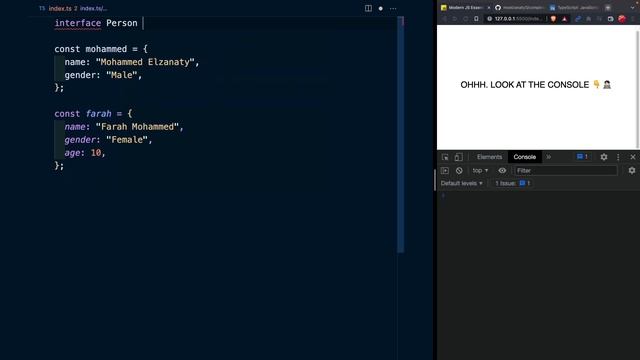Screen dimensions: 640x360
Task: Close the DevTools panel
Action: tap(633, 157)
